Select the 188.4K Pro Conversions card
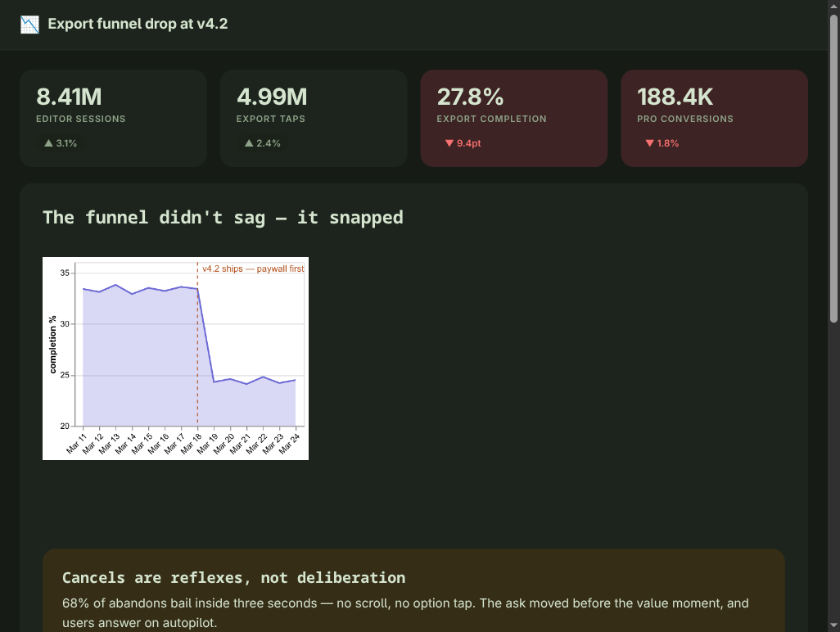 coord(714,119)
